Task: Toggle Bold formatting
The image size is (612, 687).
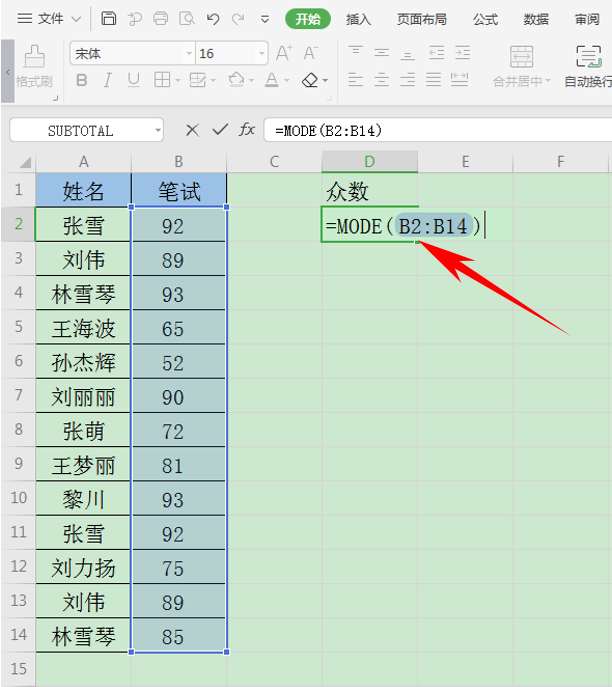Action: (81, 80)
